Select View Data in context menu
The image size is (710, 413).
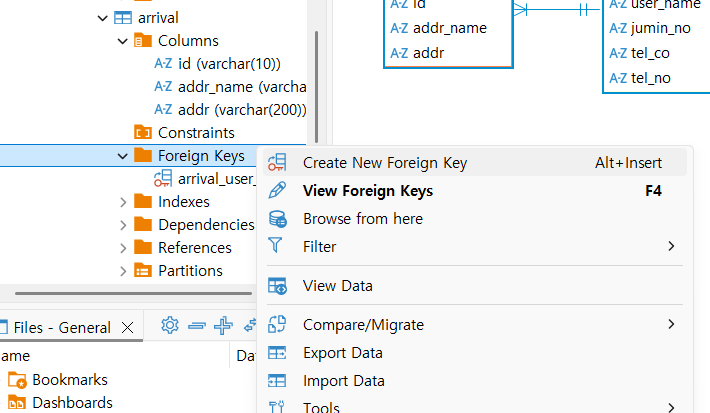[x=337, y=286]
